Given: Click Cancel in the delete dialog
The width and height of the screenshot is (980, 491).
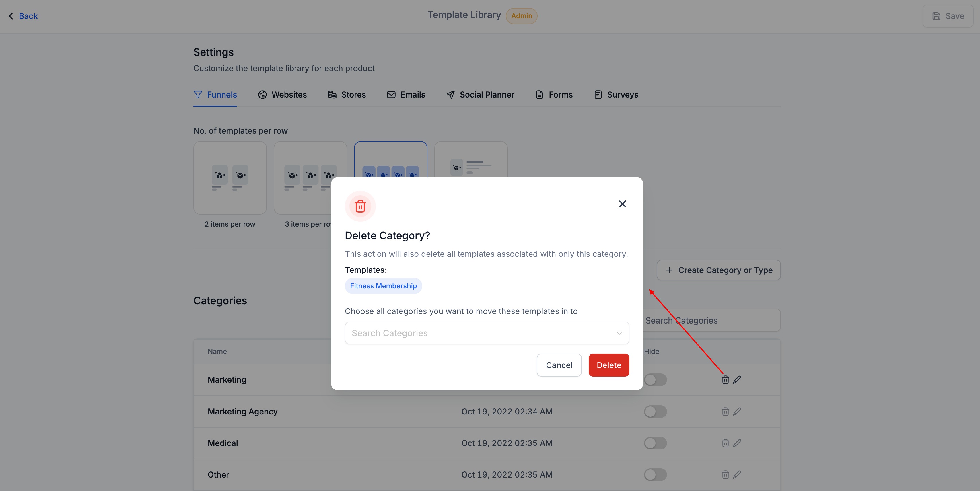Looking at the screenshot, I should (559, 365).
